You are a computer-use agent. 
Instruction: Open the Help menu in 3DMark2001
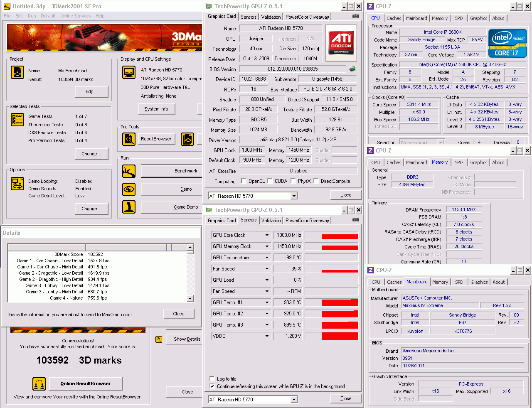click(100, 16)
